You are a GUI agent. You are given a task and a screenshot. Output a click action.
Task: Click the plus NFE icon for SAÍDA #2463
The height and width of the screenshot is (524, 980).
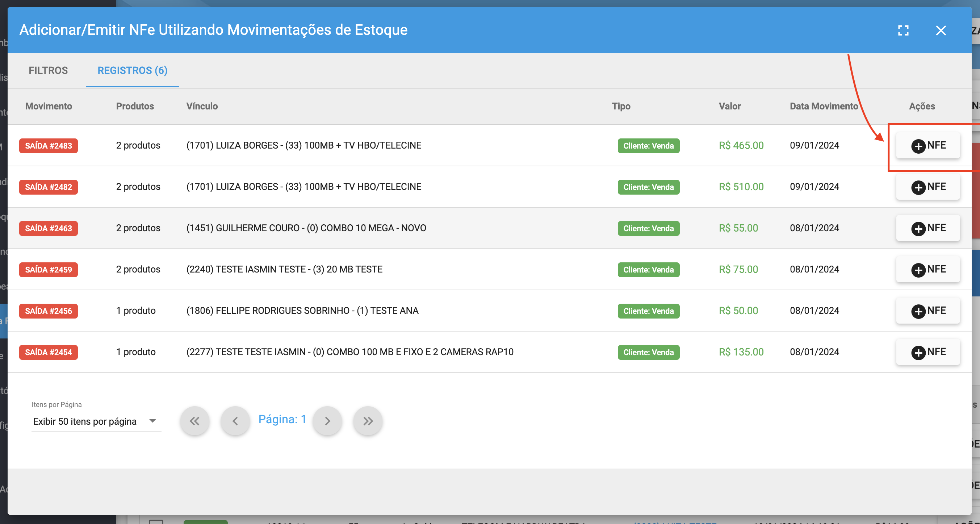[x=919, y=228]
